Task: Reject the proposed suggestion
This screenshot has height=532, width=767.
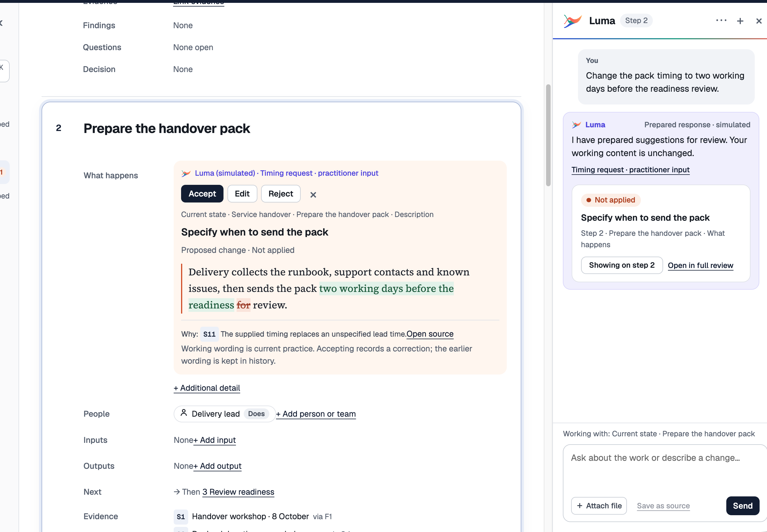Action: click(280, 194)
